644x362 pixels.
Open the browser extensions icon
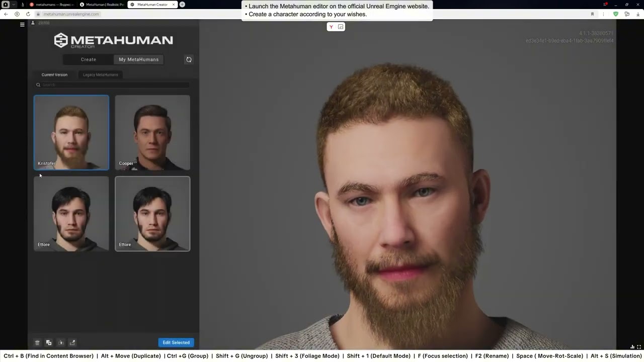click(x=627, y=14)
